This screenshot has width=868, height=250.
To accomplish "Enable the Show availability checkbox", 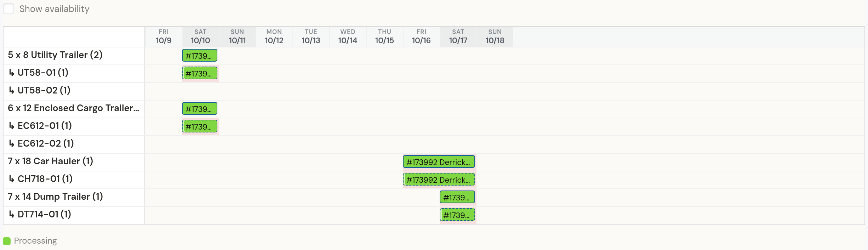I will pos(8,8).
